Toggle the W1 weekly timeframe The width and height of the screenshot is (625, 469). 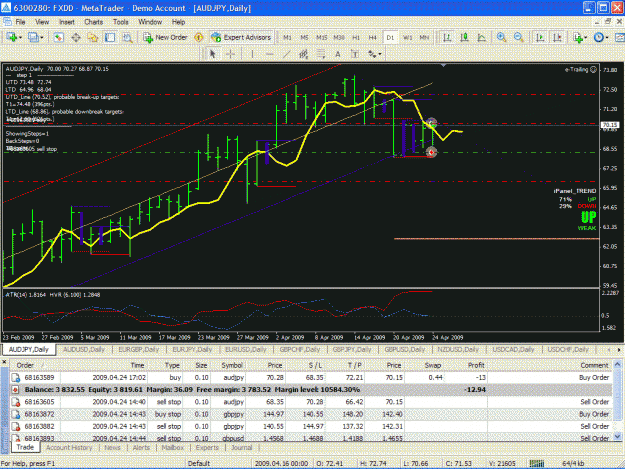pyautogui.click(x=407, y=37)
